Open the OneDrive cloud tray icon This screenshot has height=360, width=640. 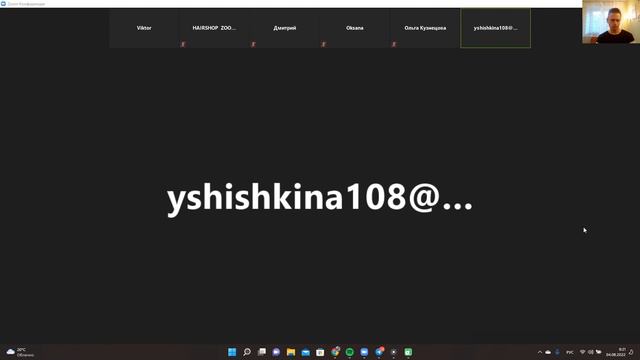point(548,352)
